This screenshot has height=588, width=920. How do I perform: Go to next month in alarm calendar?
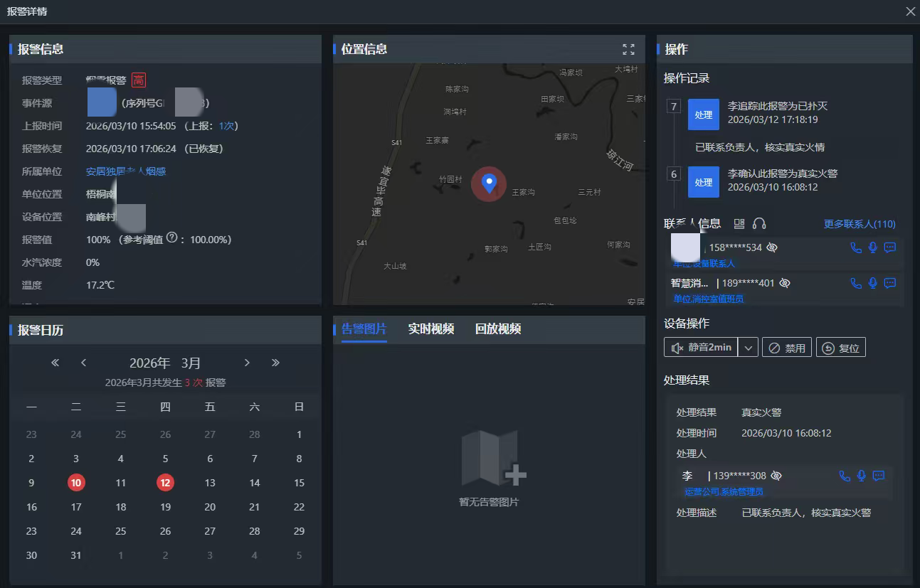tap(247, 363)
